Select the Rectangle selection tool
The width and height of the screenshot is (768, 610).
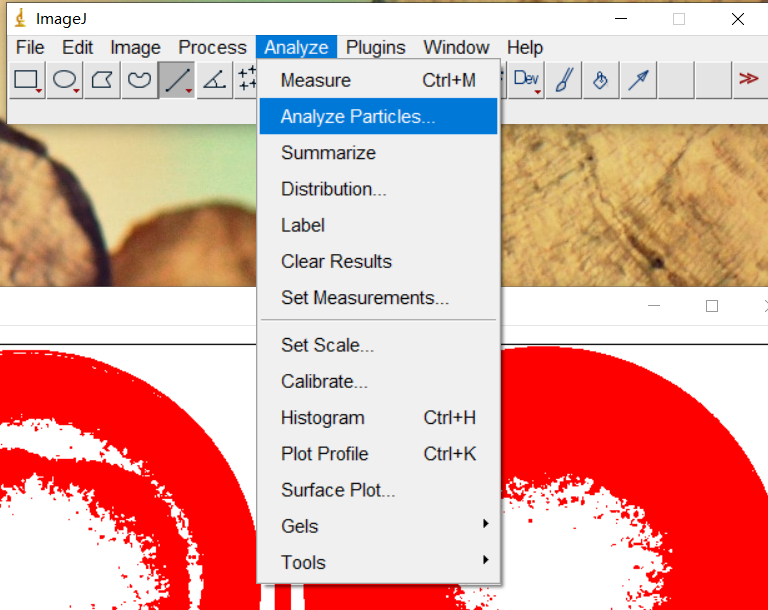click(x=27, y=80)
